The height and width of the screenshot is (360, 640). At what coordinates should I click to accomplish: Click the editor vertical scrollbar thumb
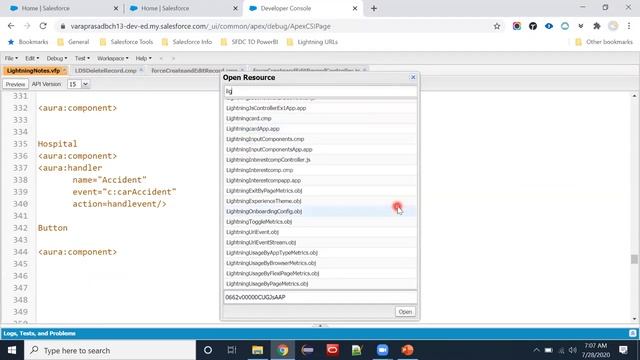634,259
